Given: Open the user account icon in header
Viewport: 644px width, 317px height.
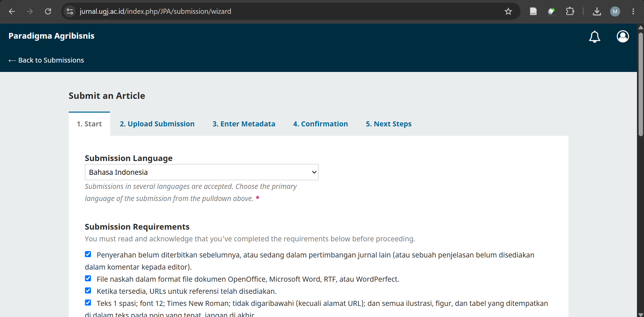Looking at the screenshot, I should 623,36.
